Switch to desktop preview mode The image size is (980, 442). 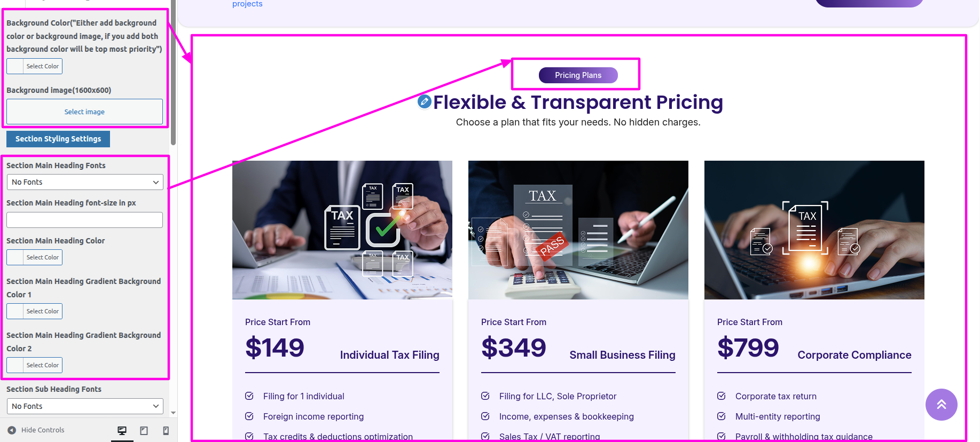point(122,431)
